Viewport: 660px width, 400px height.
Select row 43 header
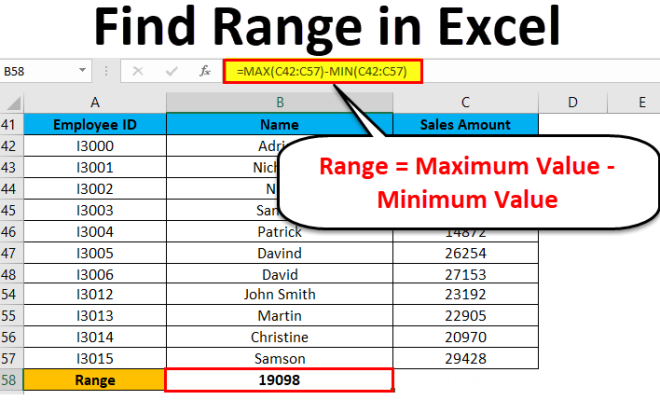11,168
